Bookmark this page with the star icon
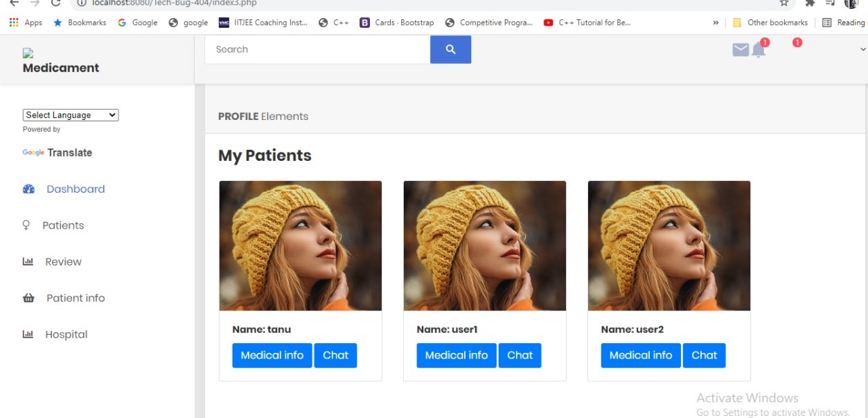 tap(783, 3)
